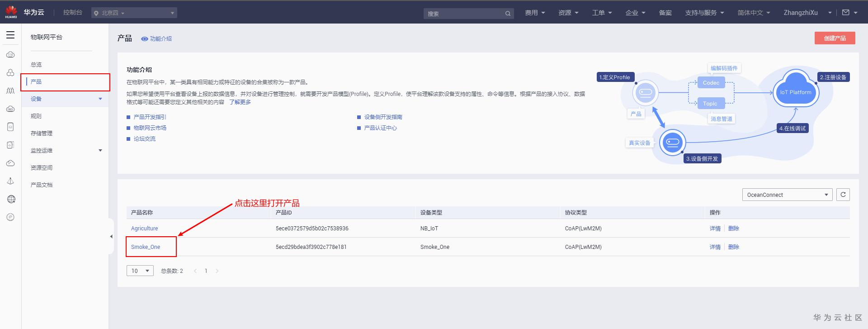Click 删除 for the Agriculture product
This screenshot has height=329, width=868.
click(734, 229)
